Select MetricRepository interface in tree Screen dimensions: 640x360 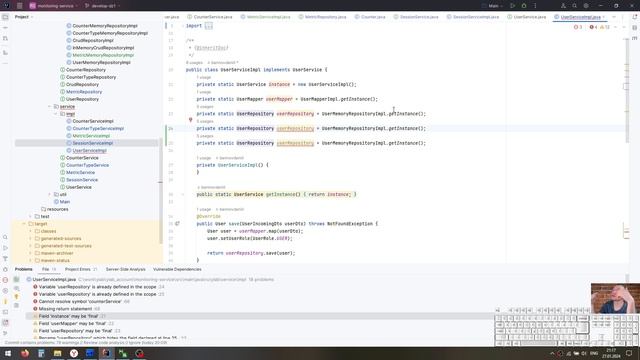pyautogui.click(x=81, y=92)
